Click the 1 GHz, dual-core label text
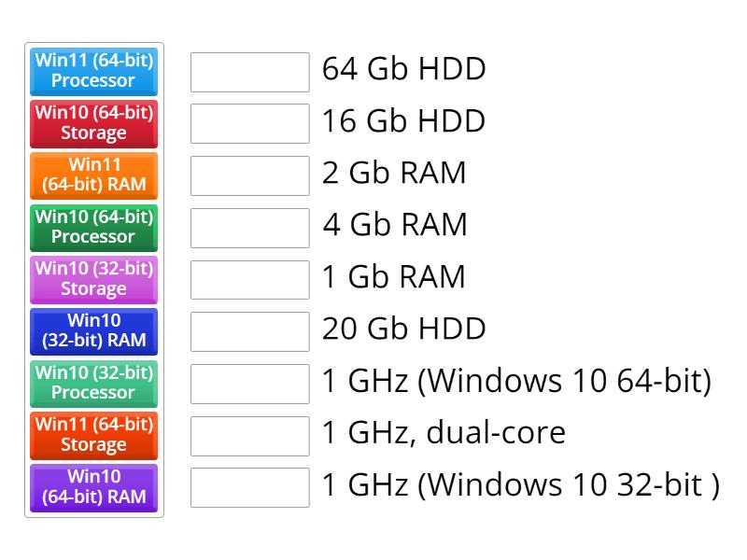 click(444, 433)
